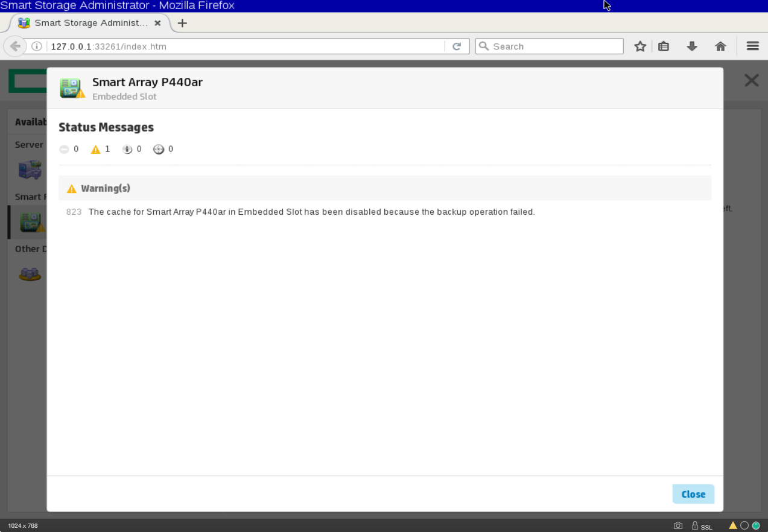Click the Firefox back arrow button
This screenshot has width=768, height=532.
tap(15, 46)
